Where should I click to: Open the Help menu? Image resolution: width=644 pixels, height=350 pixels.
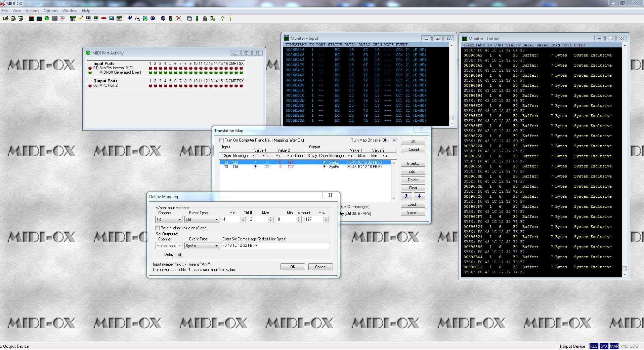click(86, 11)
